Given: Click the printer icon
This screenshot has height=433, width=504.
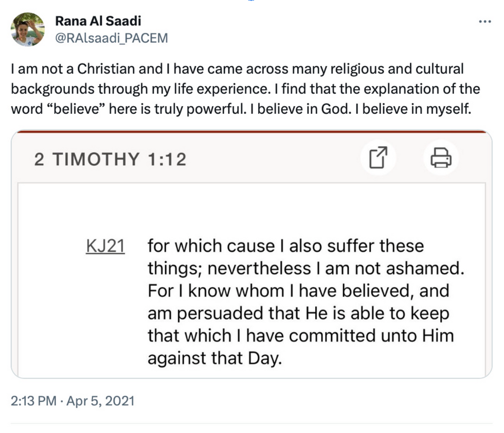Looking at the screenshot, I should (x=441, y=158).
